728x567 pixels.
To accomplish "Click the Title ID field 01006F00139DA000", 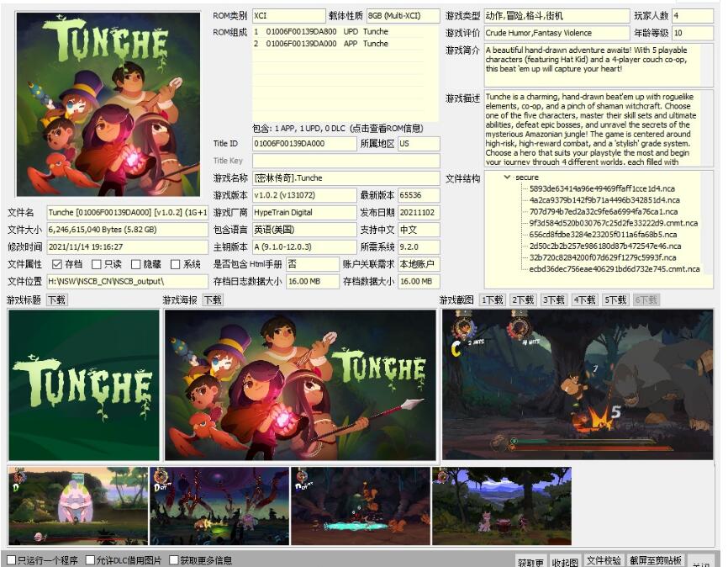I will tap(304, 144).
